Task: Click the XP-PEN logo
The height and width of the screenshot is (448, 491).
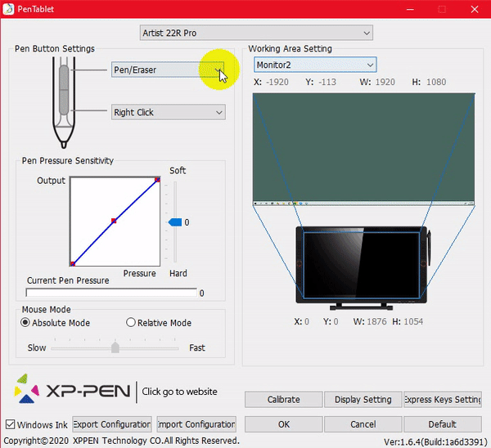Action: tap(72, 389)
